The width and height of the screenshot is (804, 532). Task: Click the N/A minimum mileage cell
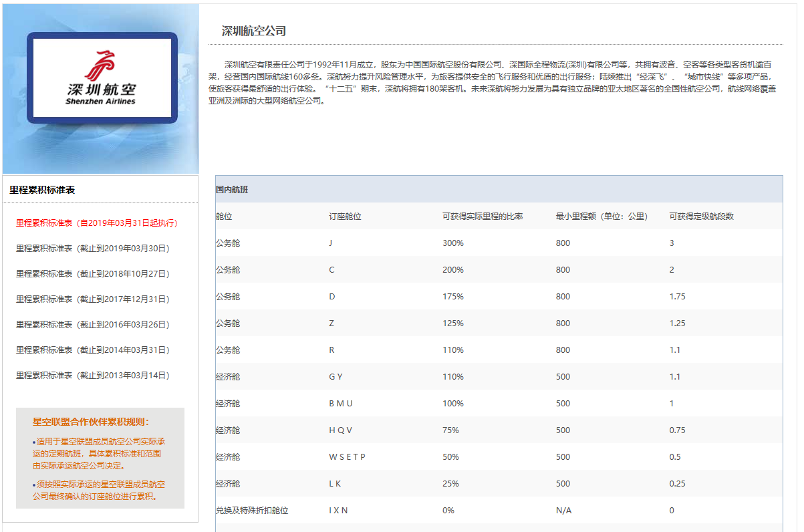coord(564,511)
